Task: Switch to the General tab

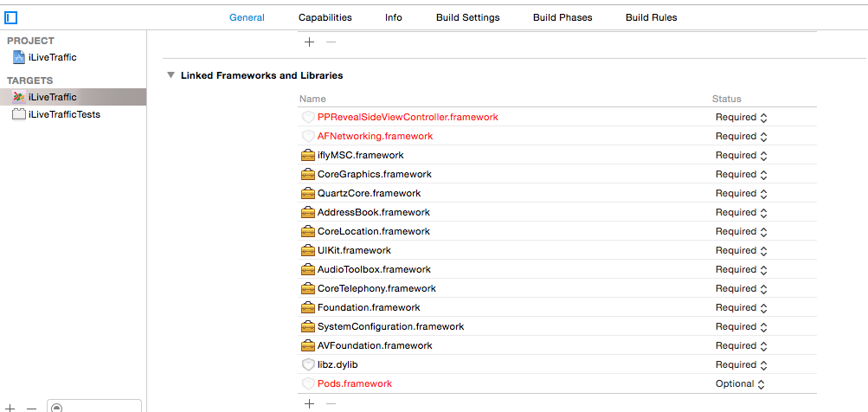Action: tap(247, 17)
